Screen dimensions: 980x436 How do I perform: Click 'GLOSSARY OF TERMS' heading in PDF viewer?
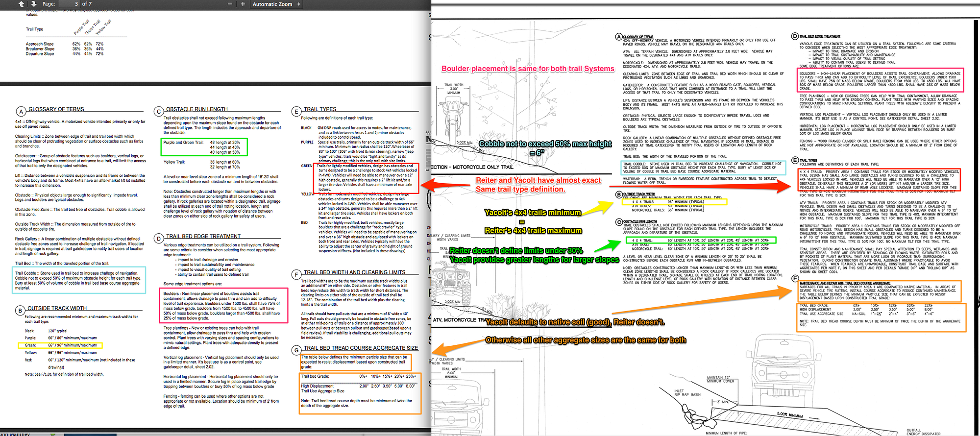(x=56, y=109)
